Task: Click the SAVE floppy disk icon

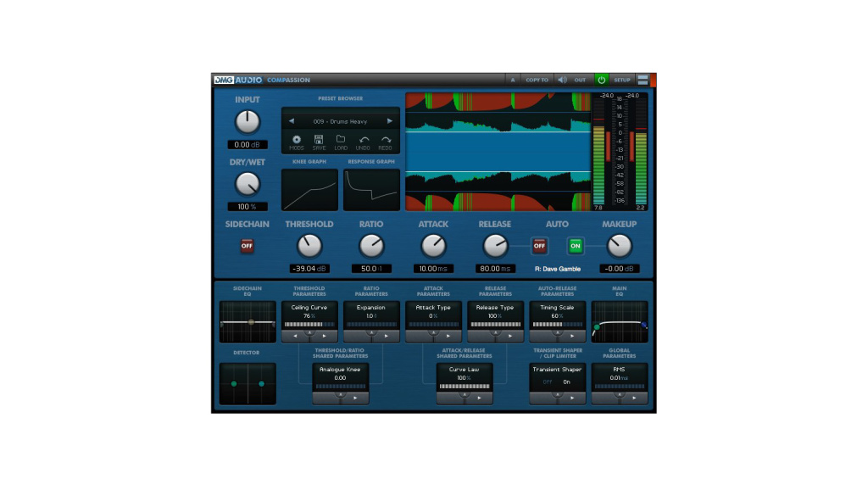Action: click(319, 140)
